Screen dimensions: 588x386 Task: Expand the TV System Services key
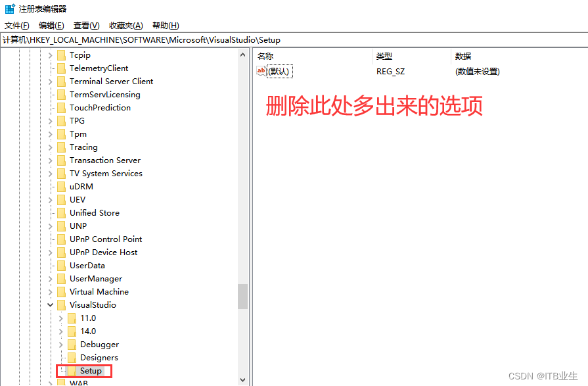point(50,174)
